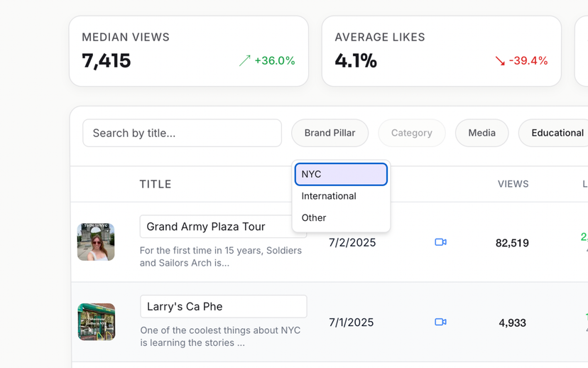This screenshot has height=368, width=588.
Task: Click the date 7/2/2025
Action: 352,243
